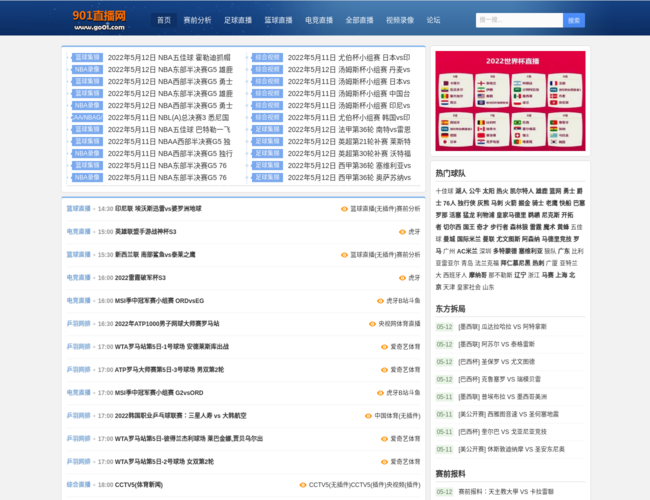Click the 05-12 date badge beside 墨西联 瓜达拉哈拉
The width and height of the screenshot is (650, 500).
tap(444, 326)
